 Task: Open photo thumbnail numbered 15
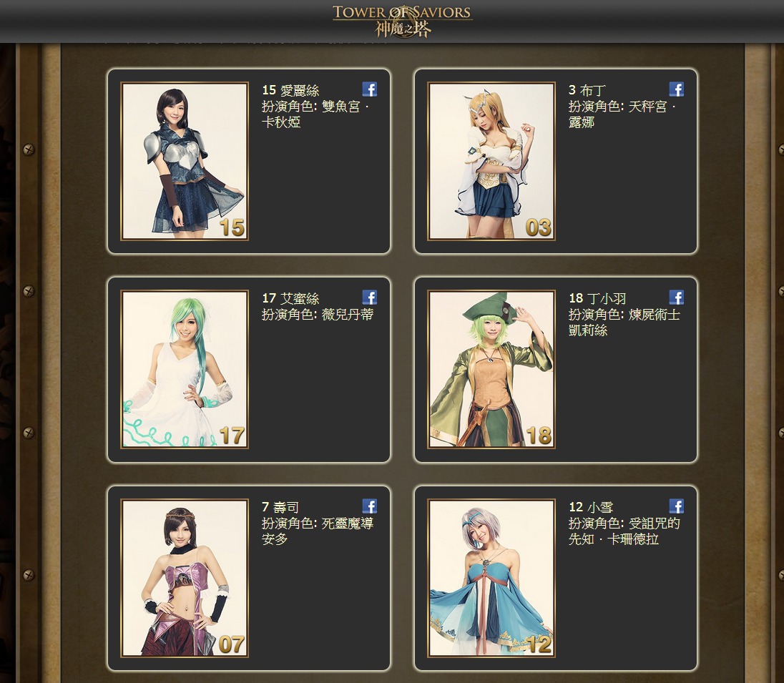pyautogui.click(x=185, y=161)
